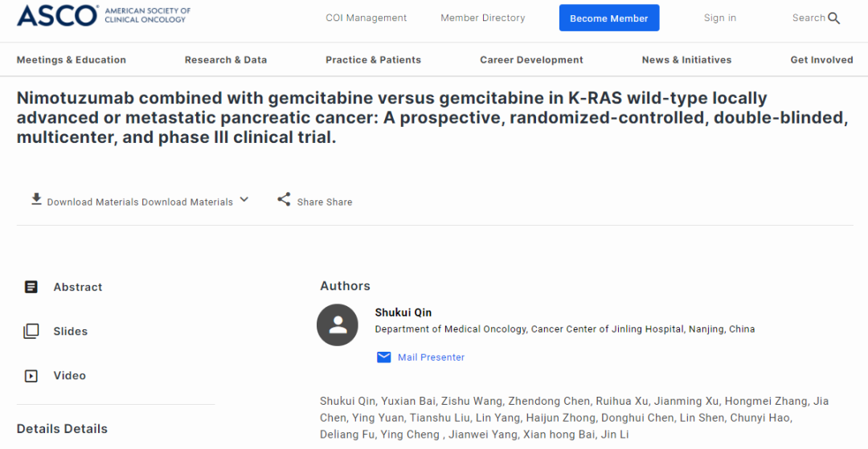Screen dimensions: 868x449
Task: Open the News & Initiatives menu
Action: tap(686, 59)
